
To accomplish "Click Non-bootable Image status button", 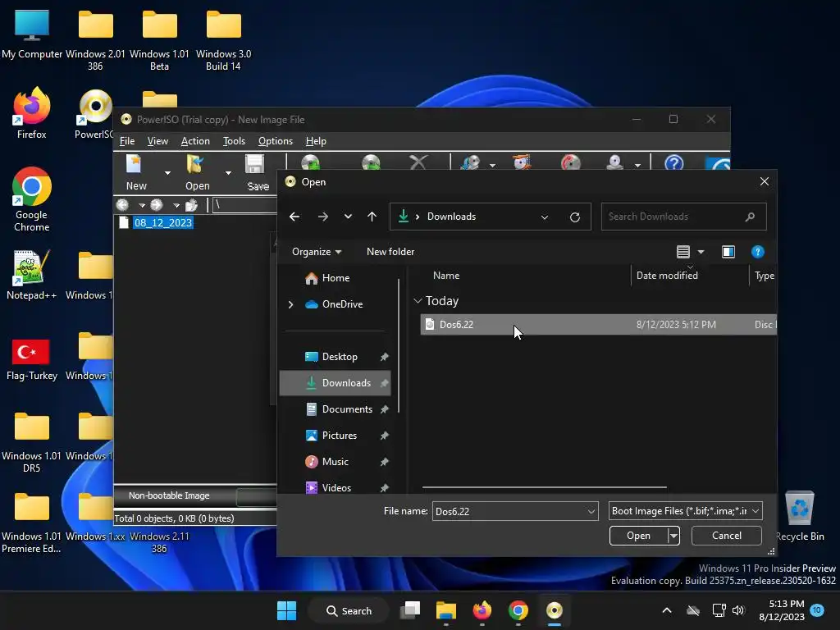I will point(169,495).
